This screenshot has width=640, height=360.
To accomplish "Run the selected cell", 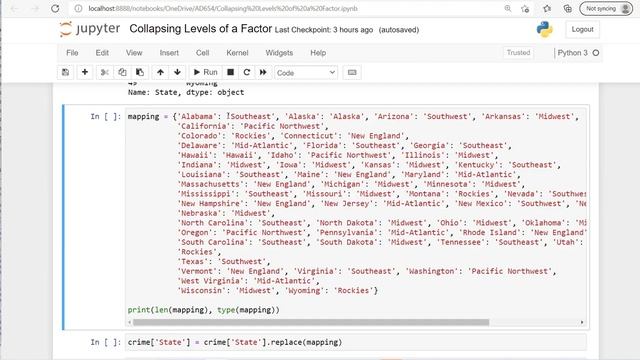I will pos(205,72).
